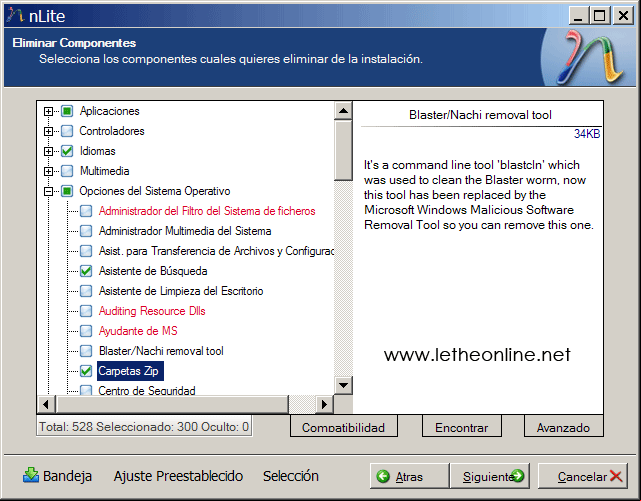Screen dimensions: 641x501
Task: Click the nLite title bar logo icon
Action: (15, 15)
